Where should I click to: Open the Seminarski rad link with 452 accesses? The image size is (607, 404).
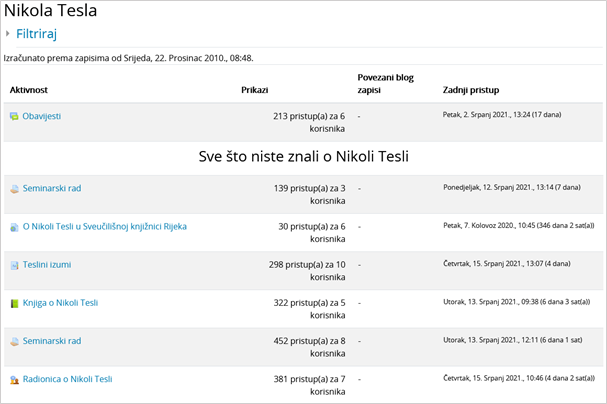point(52,341)
